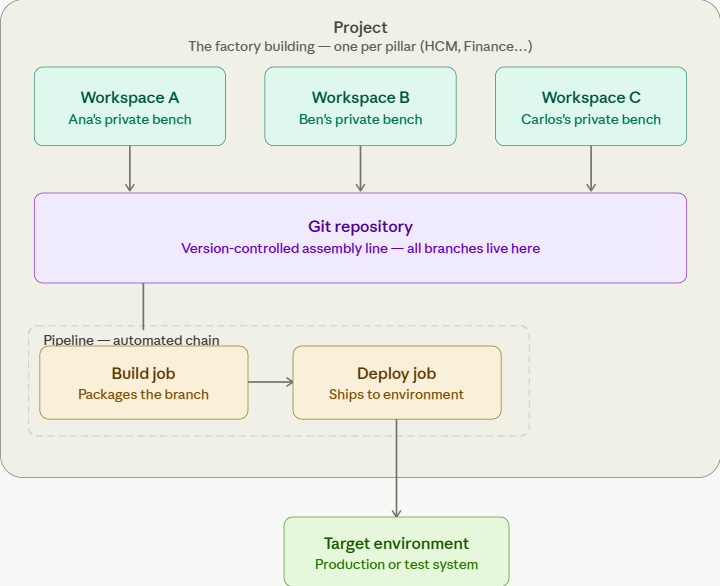Select the Deploy job box
The width and height of the screenshot is (720, 586).
point(397,383)
